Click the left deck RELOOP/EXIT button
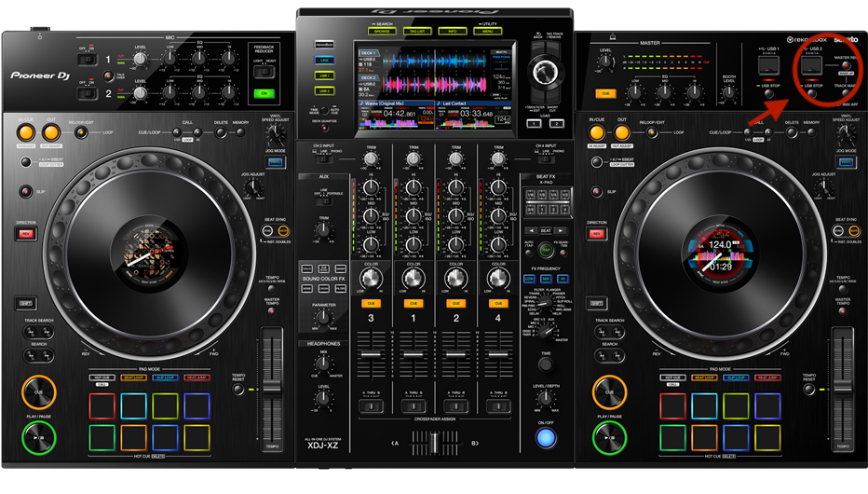 [x=81, y=132]
